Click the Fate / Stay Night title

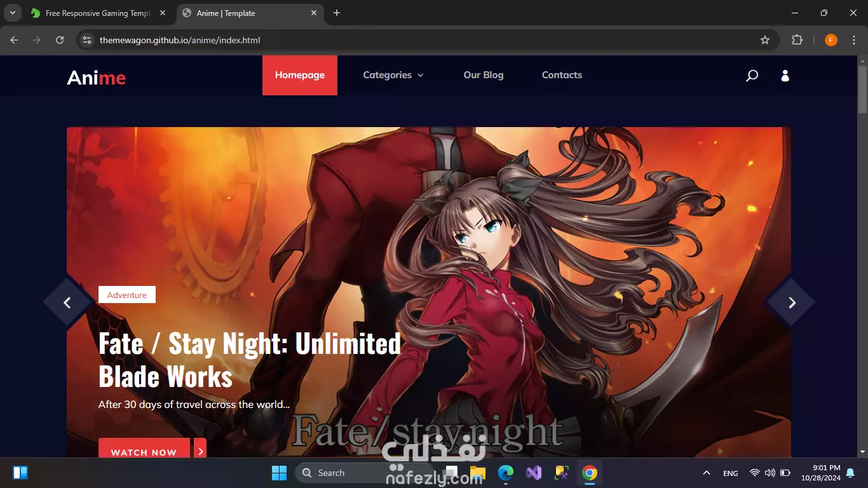249,360
